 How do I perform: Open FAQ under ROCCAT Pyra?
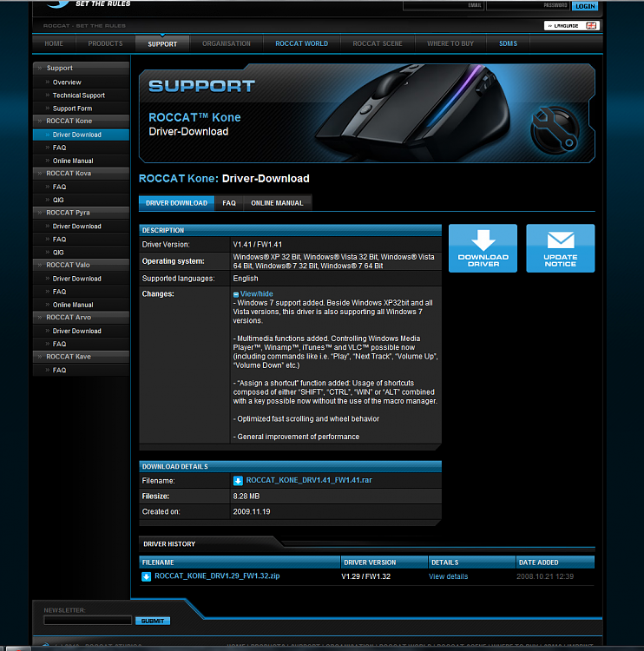[x=59, y=240]
